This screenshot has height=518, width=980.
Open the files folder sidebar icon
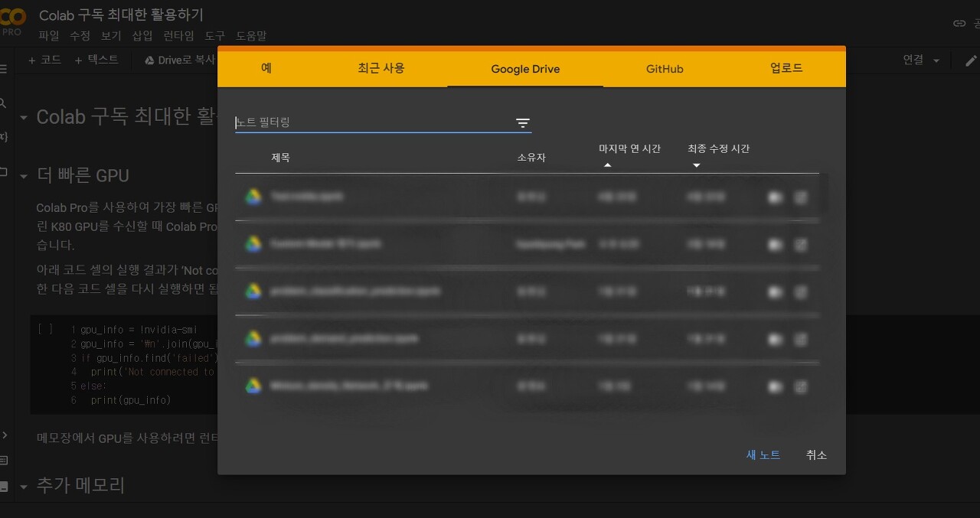[x=3, y=172]
